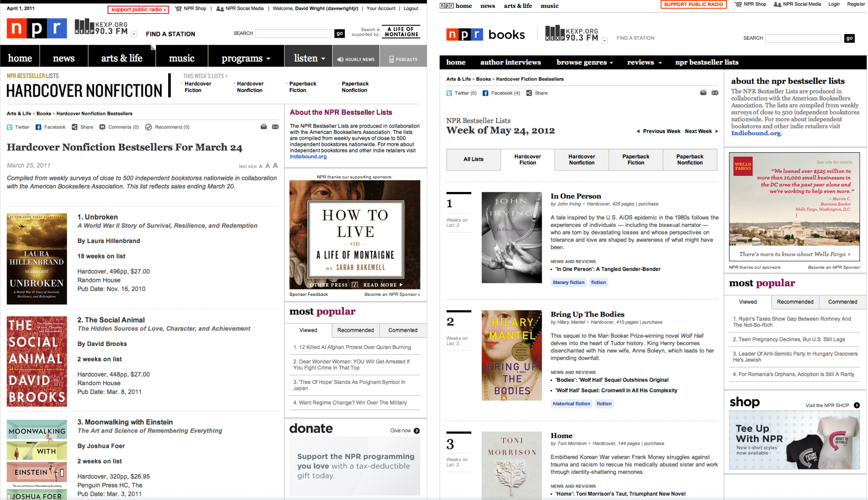Expand the programs dropdown menu
868x500 pixels.
(246, 58)
